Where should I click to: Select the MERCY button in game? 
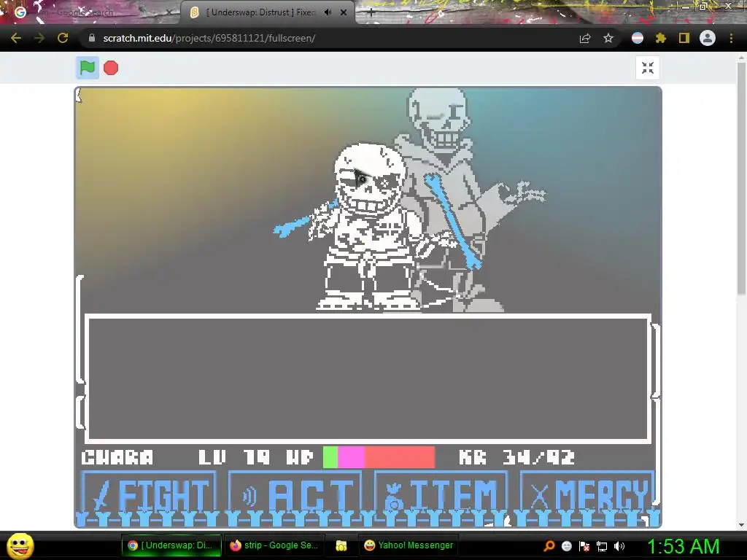click(x=587, y=494)
